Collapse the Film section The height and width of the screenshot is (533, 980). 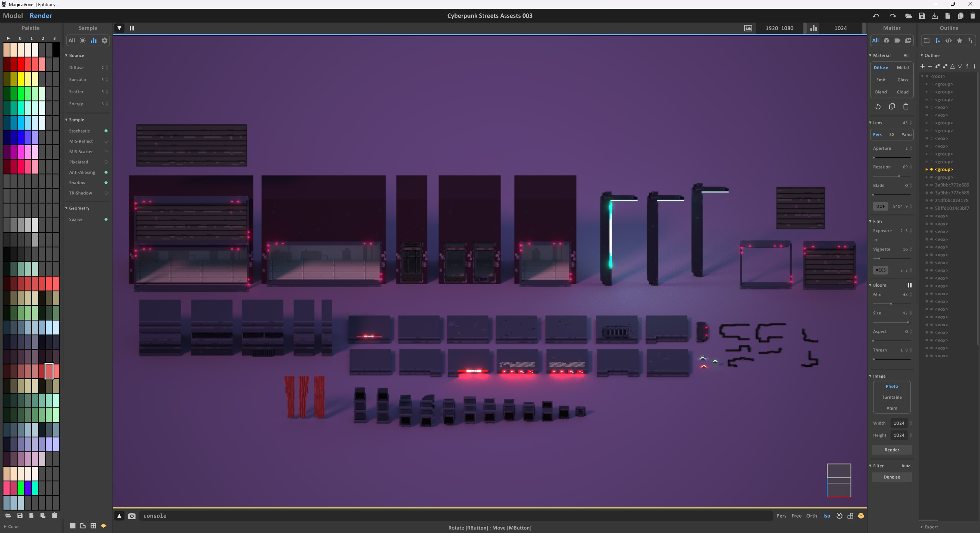coord(870,221)
